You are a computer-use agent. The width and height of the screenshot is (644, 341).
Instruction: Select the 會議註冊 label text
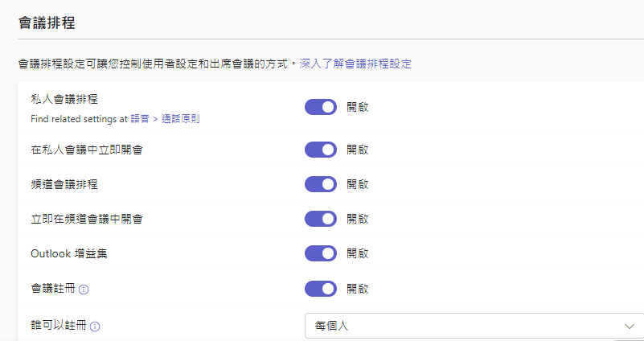coord(53,289)
